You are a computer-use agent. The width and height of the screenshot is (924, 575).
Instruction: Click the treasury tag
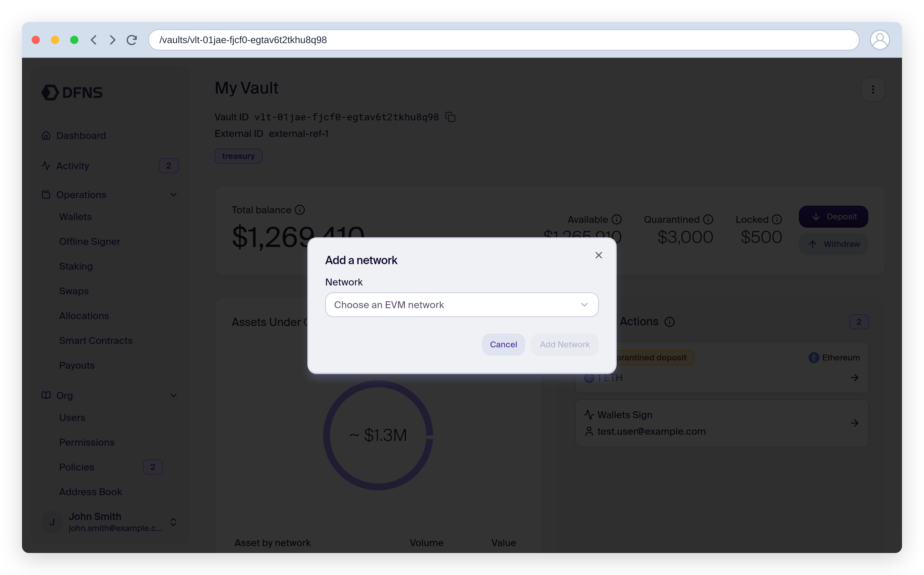238,156
